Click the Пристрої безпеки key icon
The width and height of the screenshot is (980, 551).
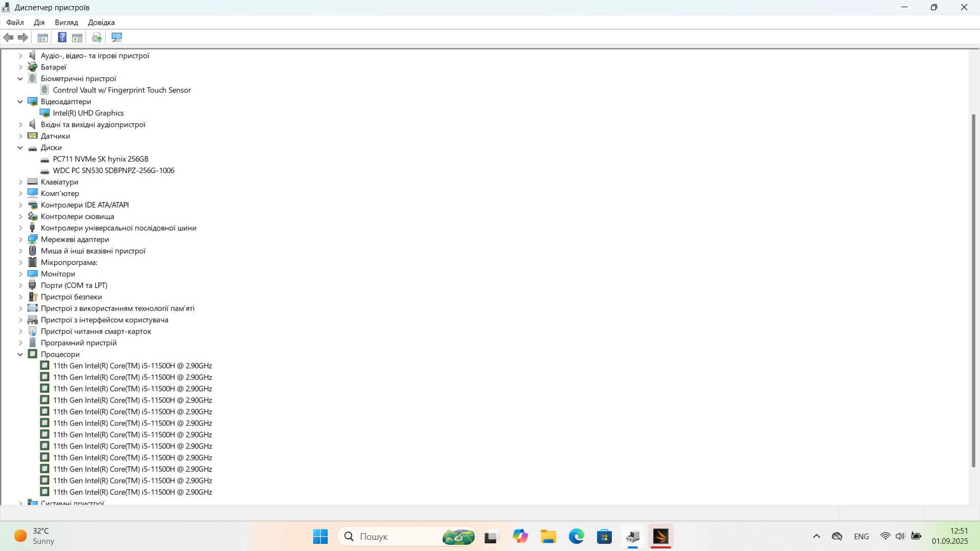point(33,297)
